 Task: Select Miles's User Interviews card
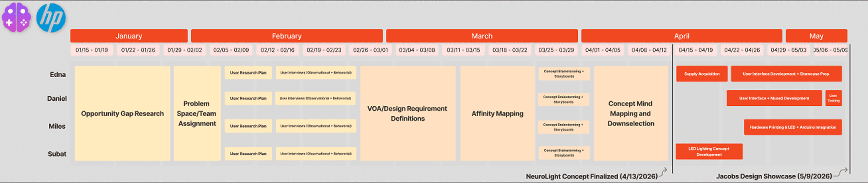click(x=316, y=126)
